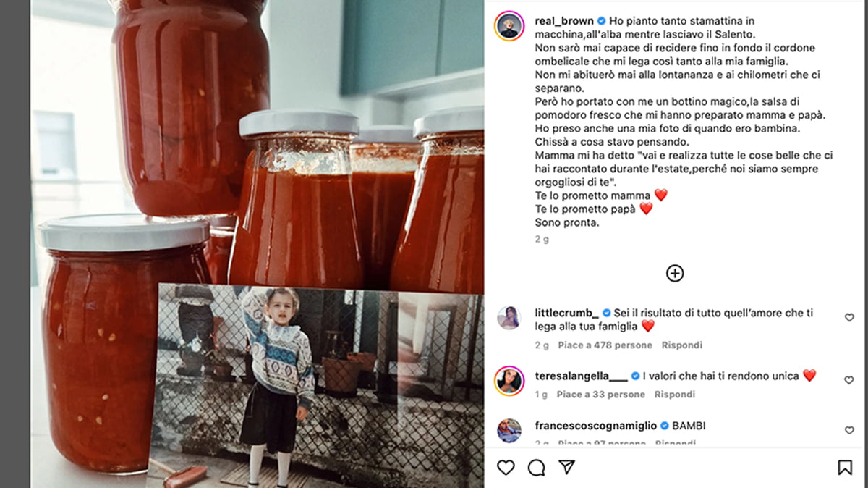
Task: View Piace a 33 persone likes
Action: pyautogui.click(x=600, y=395)
